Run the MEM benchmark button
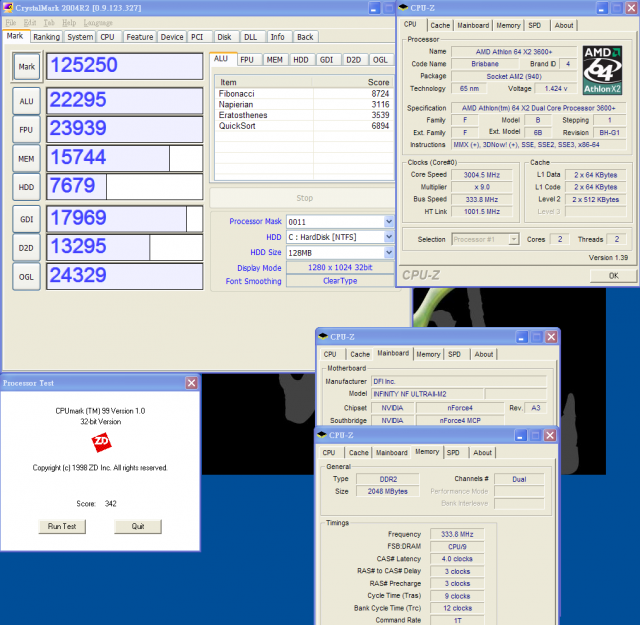This screenshot has width=640, height=625. (x=27, y=158)
